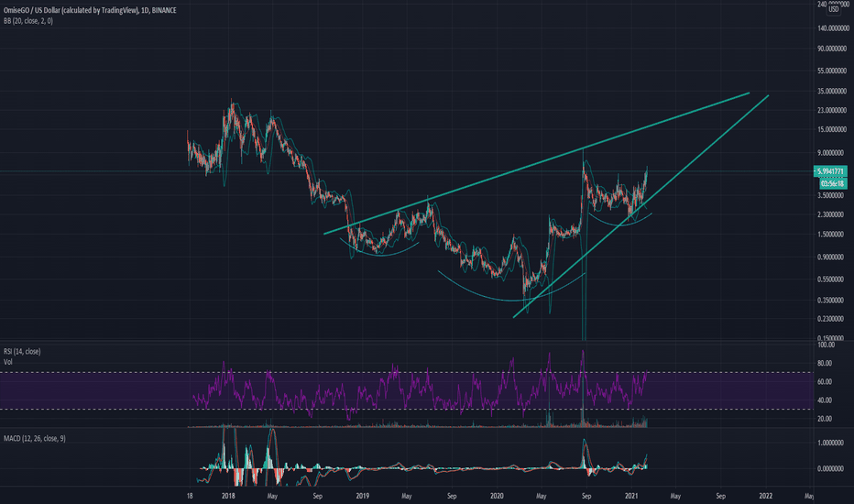Click the 18 label starting the time axis
Viewport: 854px width, 504px height.
[x=189, y=496]
